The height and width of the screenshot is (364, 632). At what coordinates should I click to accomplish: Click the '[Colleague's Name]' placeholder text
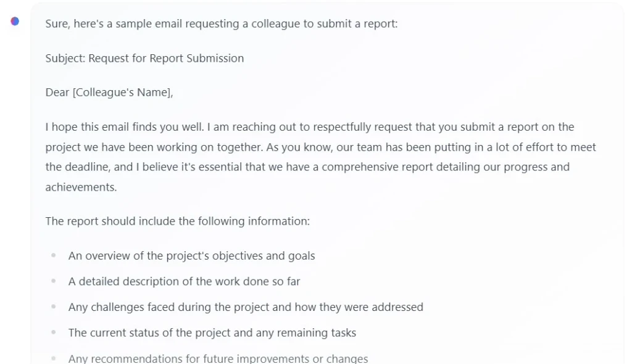tap(122, 93)
